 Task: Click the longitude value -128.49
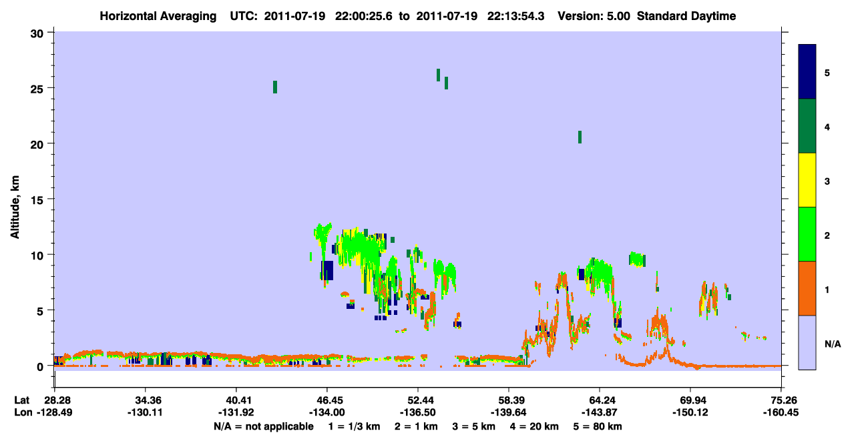[55, 412]
